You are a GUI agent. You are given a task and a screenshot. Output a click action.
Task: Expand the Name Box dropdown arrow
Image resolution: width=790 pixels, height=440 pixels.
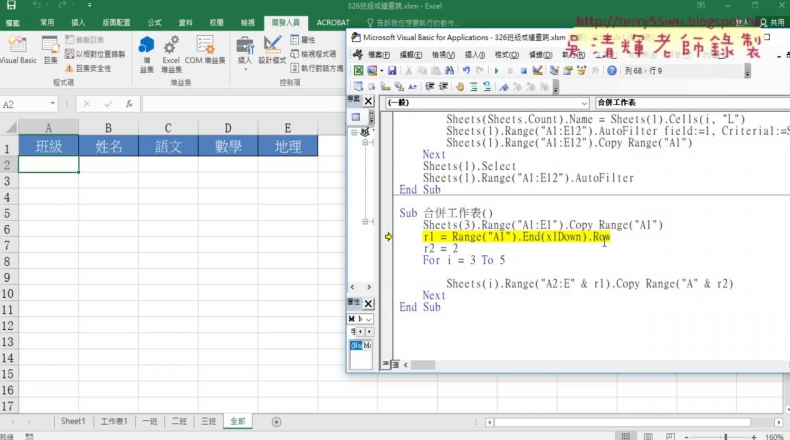(x=52, y=104)
